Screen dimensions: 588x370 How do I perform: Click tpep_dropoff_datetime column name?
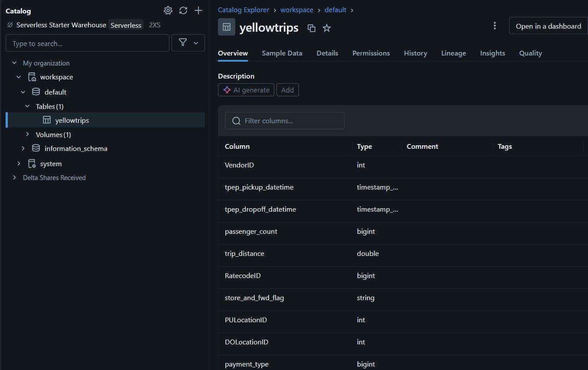click(x=260, y=209)
